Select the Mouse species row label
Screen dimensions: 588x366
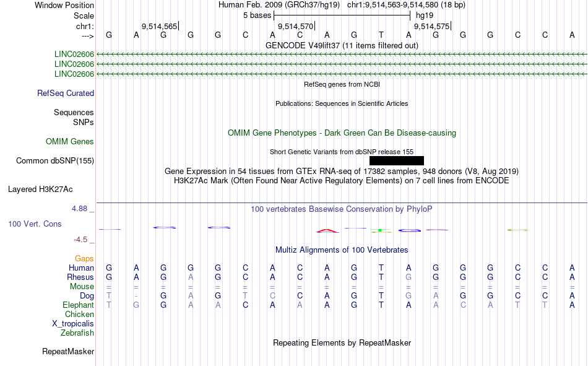point(82,286)
